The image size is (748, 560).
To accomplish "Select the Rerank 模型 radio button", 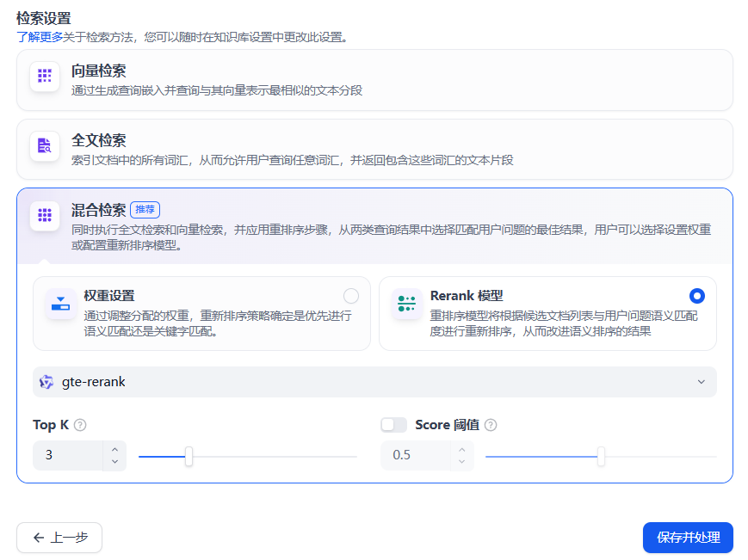I will coord(697,296).
